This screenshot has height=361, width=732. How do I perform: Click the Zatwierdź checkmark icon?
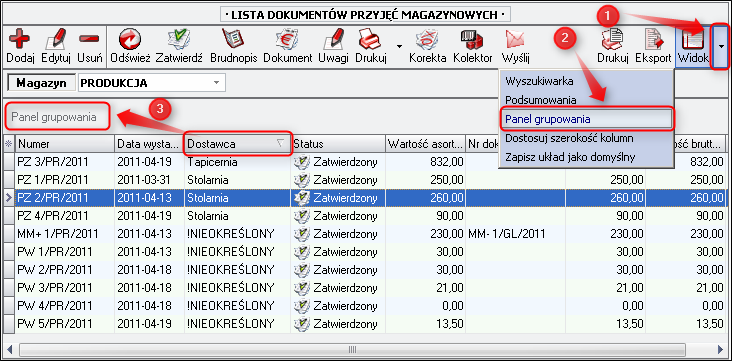tap(178, 40)
